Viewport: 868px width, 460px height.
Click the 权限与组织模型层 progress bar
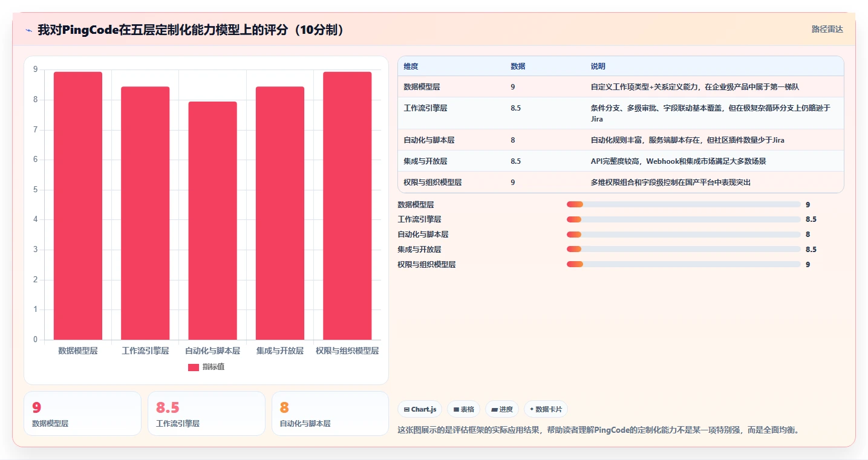(x=684, y=264)
